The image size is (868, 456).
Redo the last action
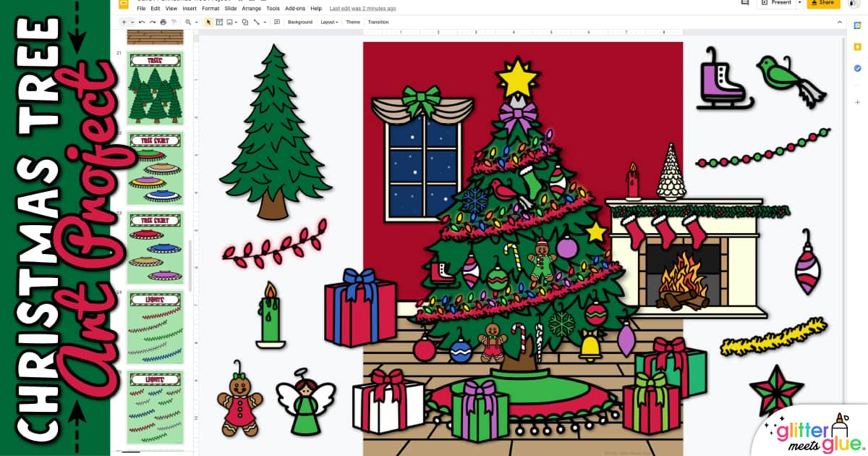pos(152,22)
